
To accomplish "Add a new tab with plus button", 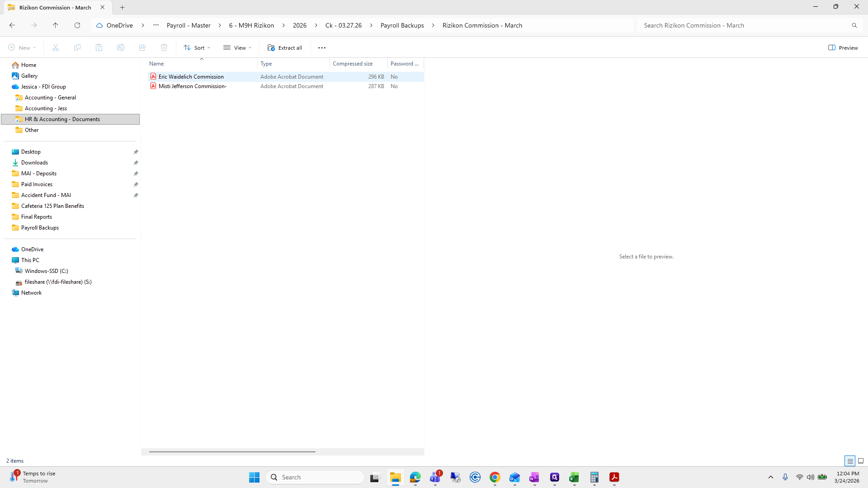I will click(x=123, y=7).
